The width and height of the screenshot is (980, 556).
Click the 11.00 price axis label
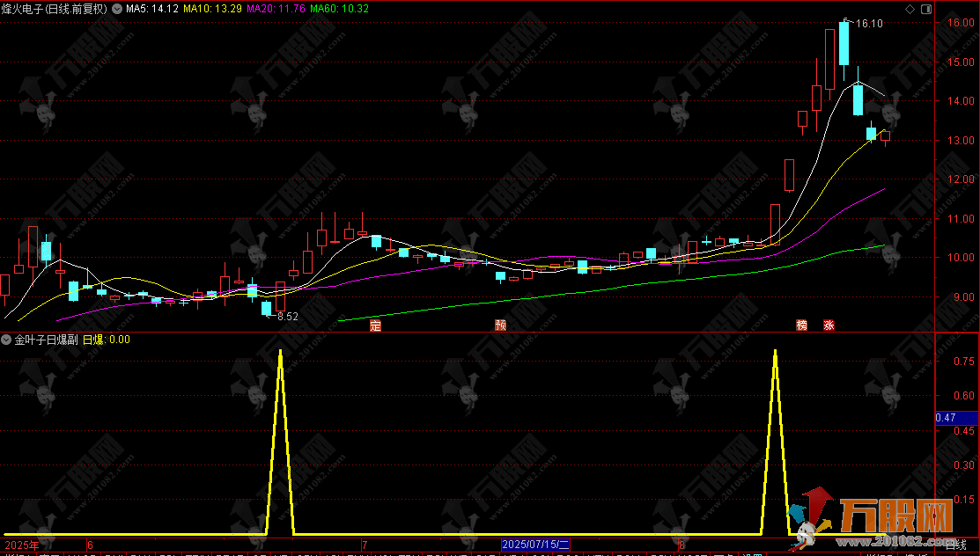click(961, 219)
